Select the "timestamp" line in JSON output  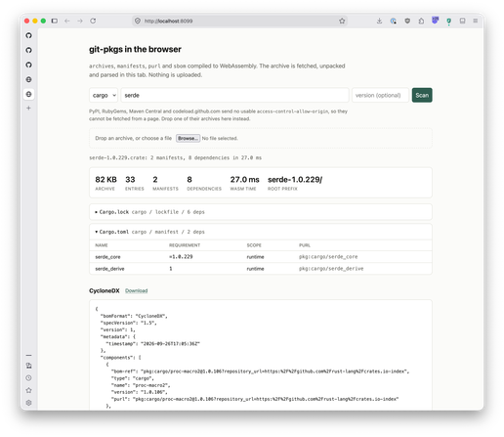(152, 343)
